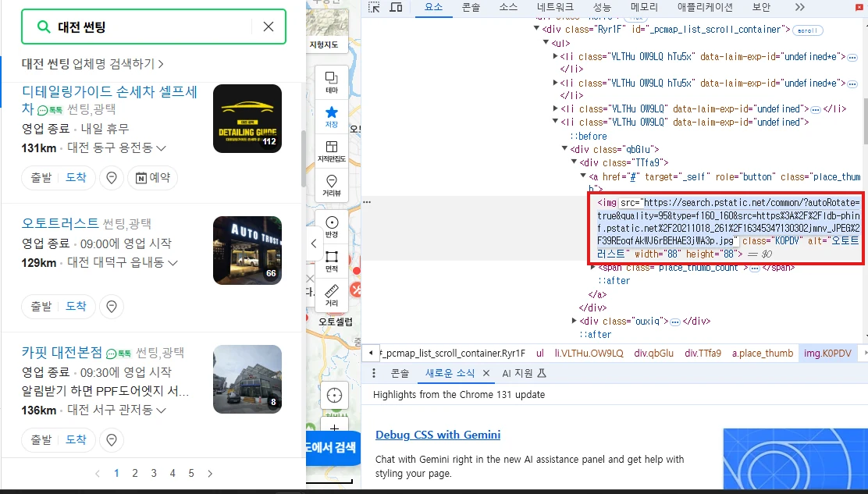868x494 pixels.
Task: Open the DevTools drawer three-dot menu
Action: [374, 373]
